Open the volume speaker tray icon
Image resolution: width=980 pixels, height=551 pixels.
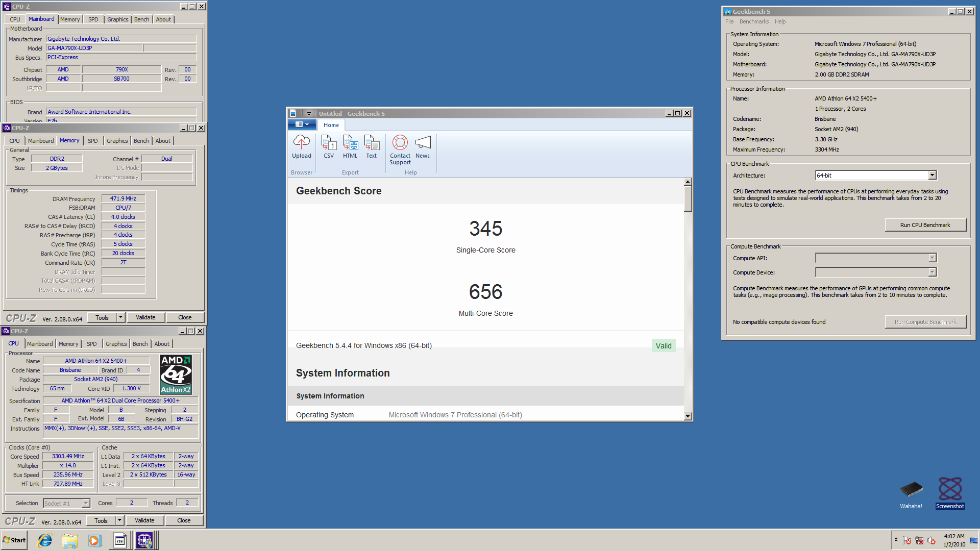(x=932, y=540)
